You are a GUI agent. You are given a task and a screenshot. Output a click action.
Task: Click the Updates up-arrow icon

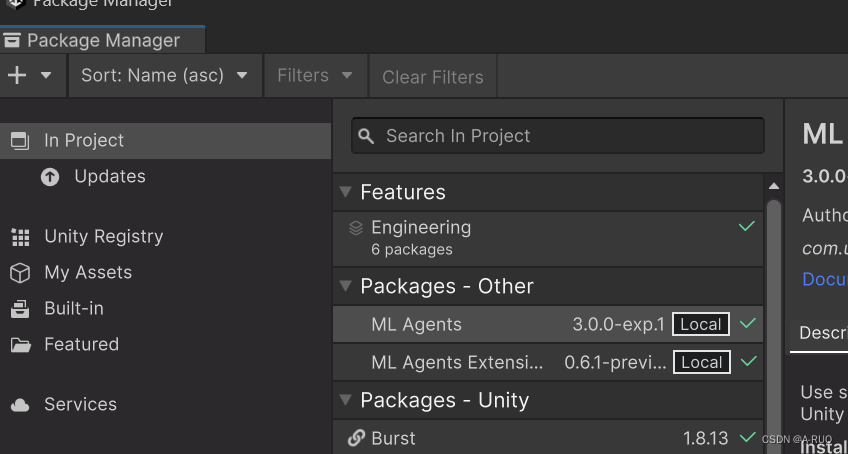[x=50, y=176]
